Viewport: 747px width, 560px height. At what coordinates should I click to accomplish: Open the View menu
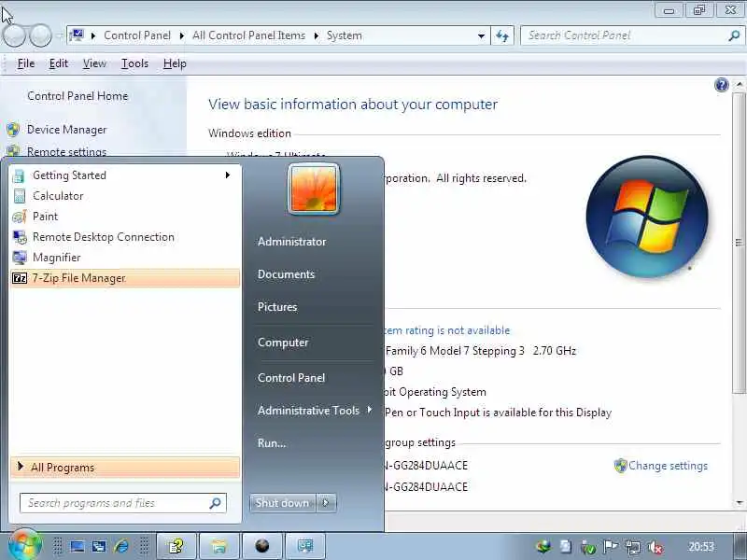[x=94, y=63]
